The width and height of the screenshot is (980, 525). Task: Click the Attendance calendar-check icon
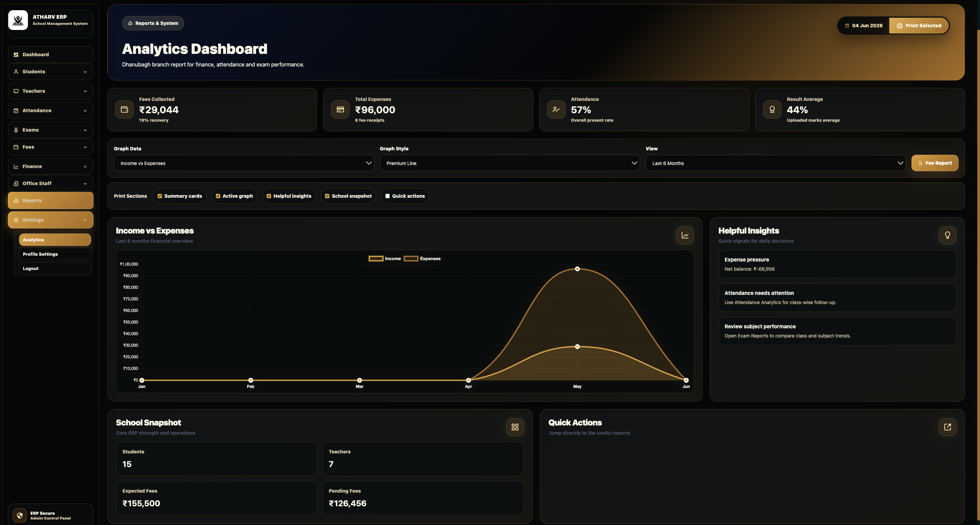(x=16, y=111)
